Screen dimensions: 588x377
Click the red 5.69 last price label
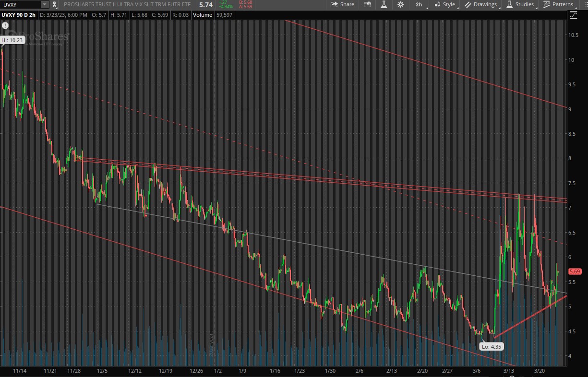[575, 271]
